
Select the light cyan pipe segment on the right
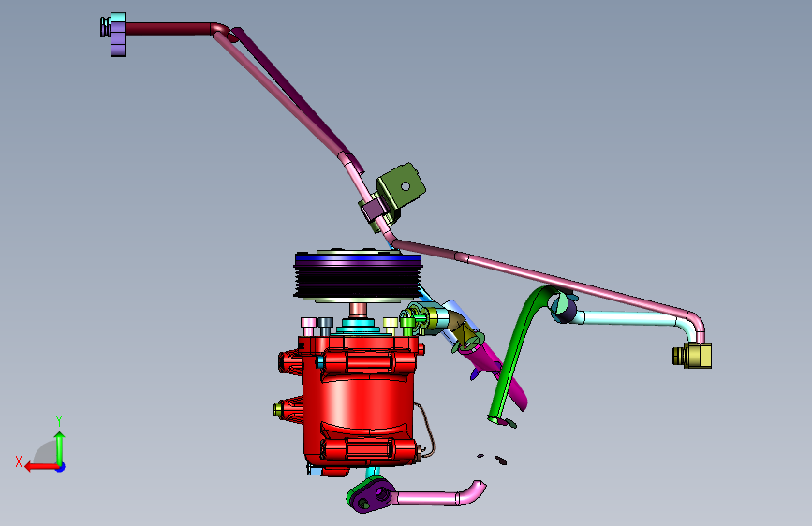click(629, 318)
